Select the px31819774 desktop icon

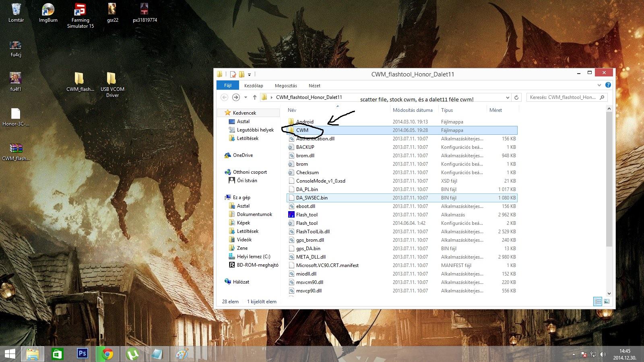coord(144,12)
